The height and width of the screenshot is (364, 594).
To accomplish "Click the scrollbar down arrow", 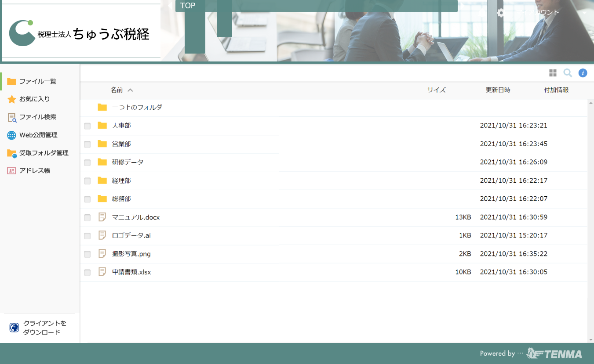I will tap(590, 340).
